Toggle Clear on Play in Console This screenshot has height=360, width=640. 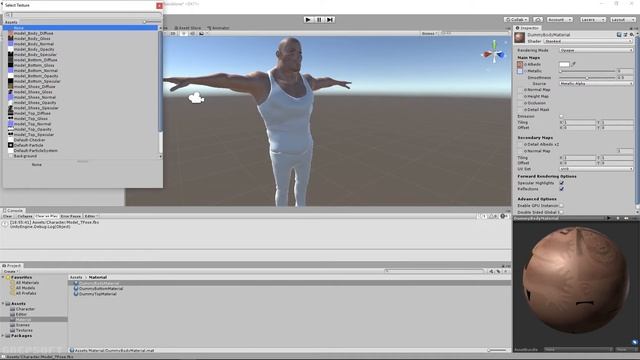click(47, 216)
